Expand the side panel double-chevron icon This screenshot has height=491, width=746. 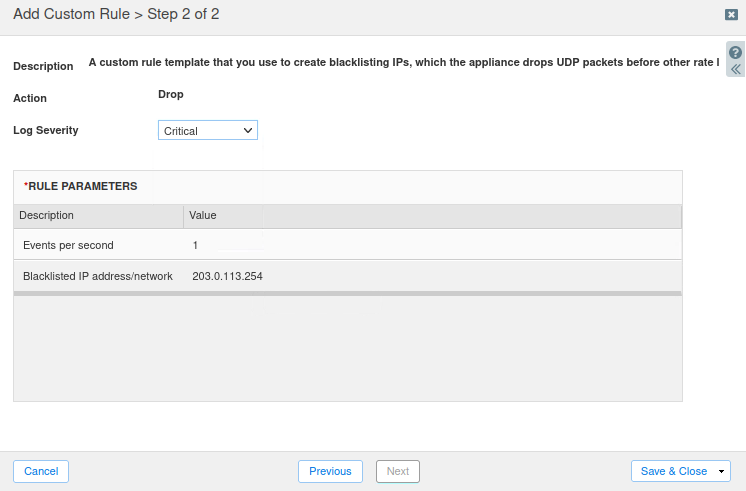[735, 70]
